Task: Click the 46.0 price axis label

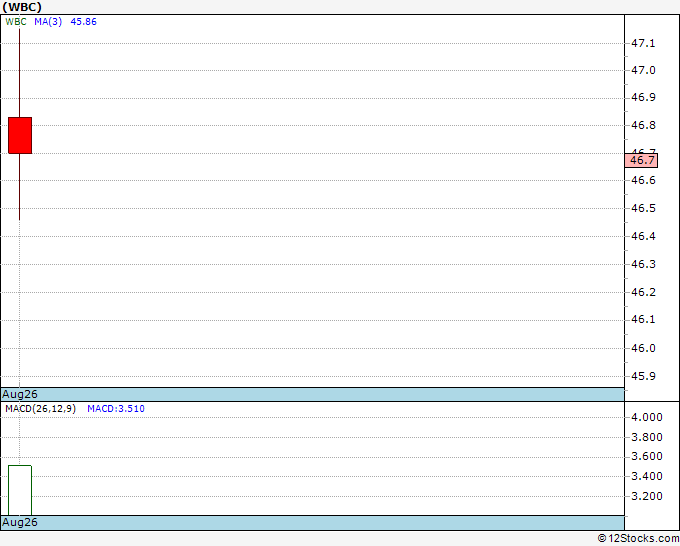Action: 643,348
